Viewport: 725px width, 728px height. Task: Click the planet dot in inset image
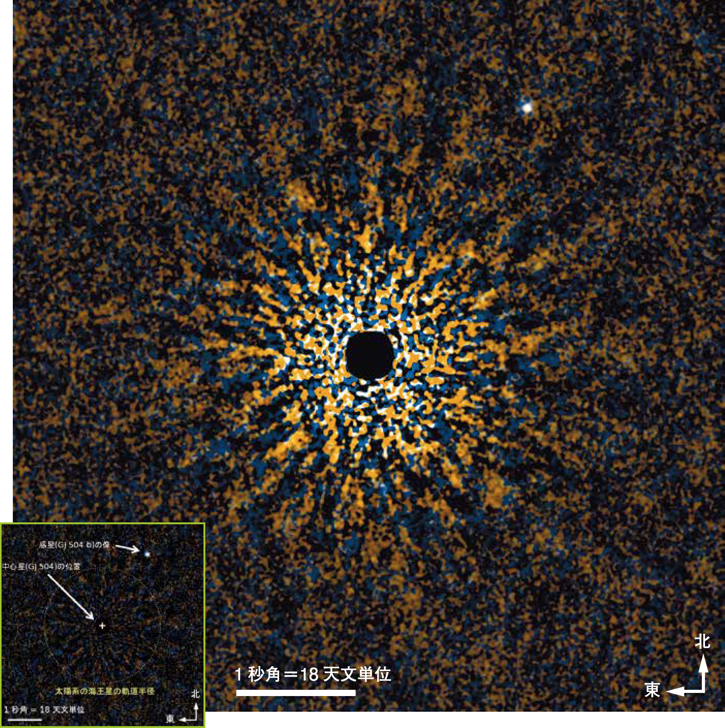[147, 554]
